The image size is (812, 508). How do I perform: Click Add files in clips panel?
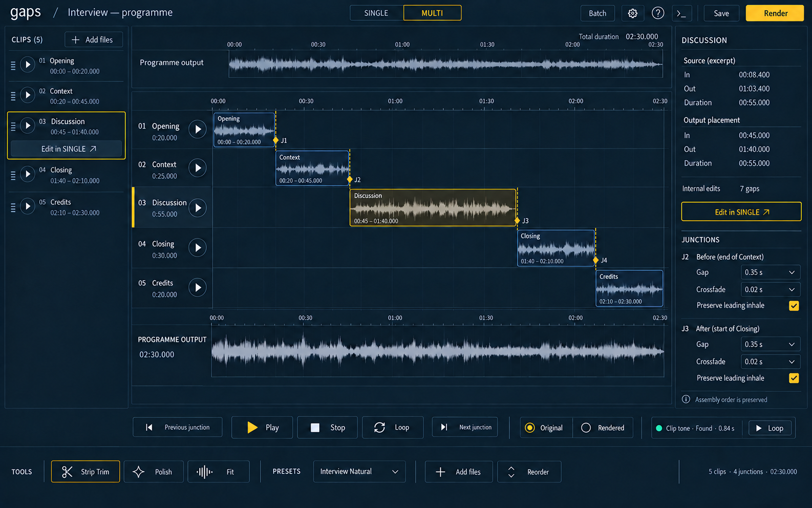coord(94,40)
